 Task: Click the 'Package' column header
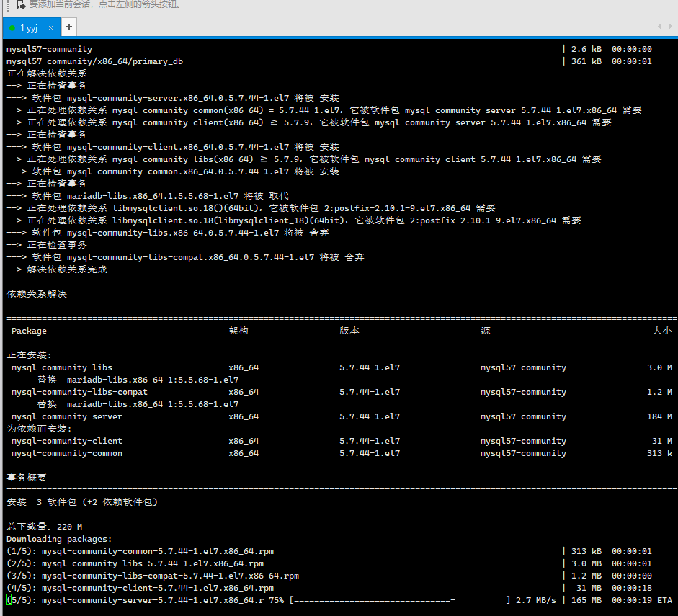pos(29,331)
